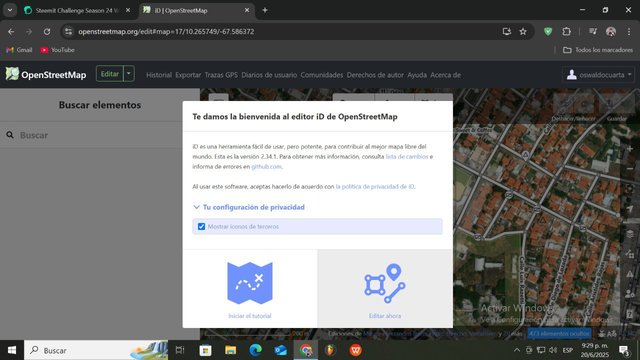
Task: Click the translate icon in map footer
Action: 612,333
